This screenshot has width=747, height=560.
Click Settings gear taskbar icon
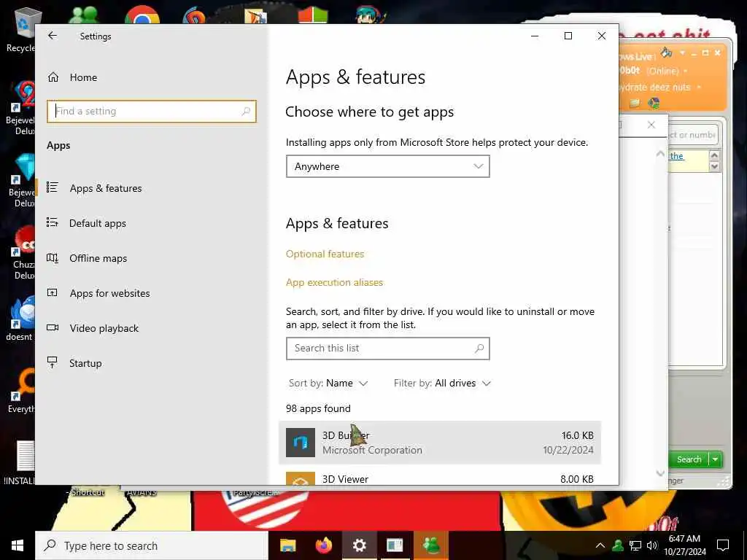[359, 545]
